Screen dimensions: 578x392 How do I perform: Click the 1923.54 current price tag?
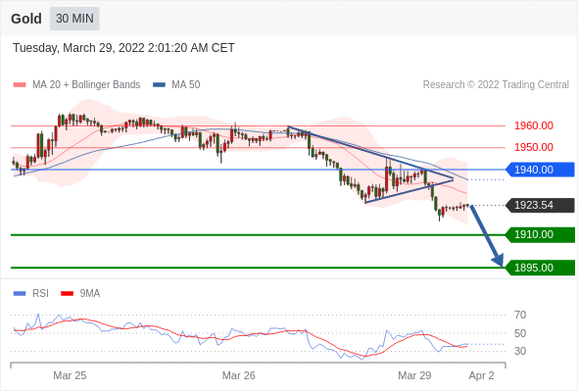point(540,205)
